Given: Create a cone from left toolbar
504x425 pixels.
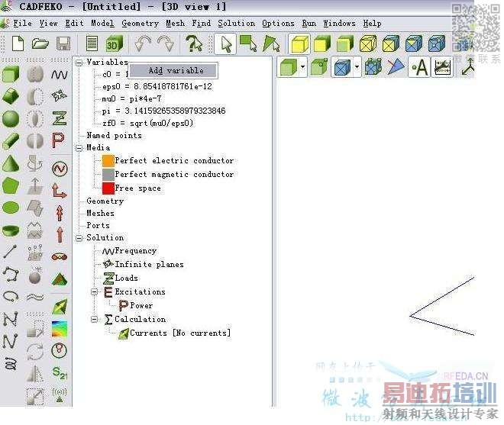Looking at the screenshot, I should coord(11,163).
